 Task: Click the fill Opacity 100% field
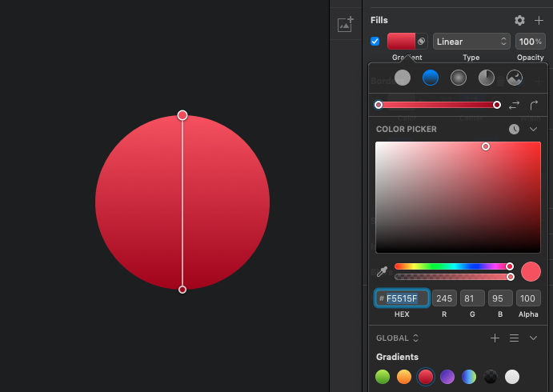pos(530,42)
